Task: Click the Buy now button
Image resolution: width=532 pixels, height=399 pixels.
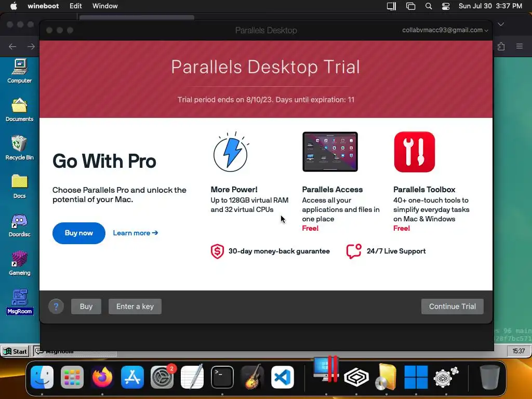Action: coord(79,233)
